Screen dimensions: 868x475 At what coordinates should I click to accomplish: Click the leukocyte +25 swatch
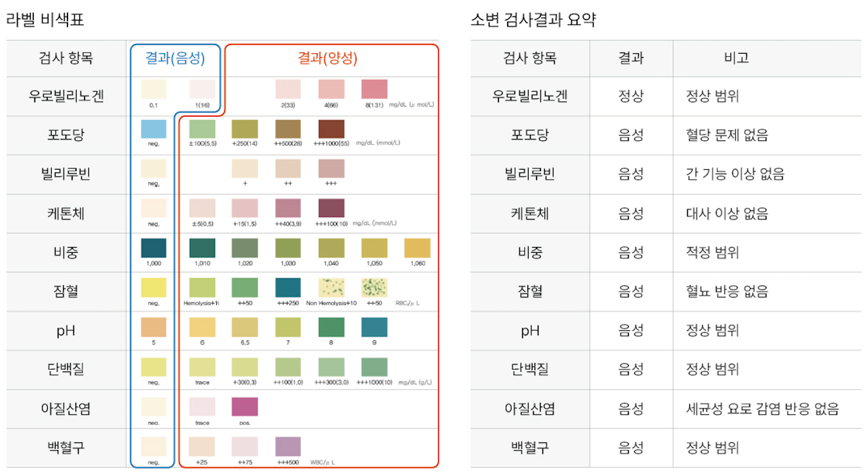(202, 447)
